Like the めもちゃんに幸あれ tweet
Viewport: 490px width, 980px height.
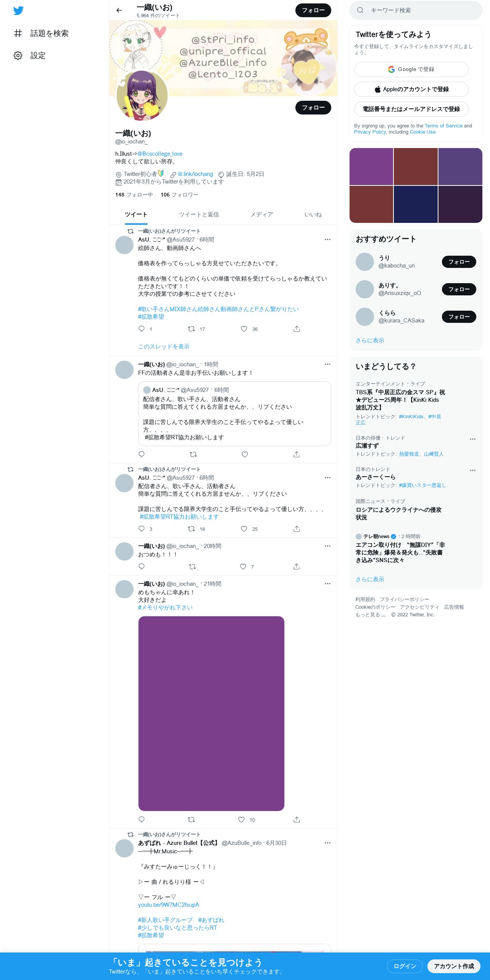[x=241, y=819]
